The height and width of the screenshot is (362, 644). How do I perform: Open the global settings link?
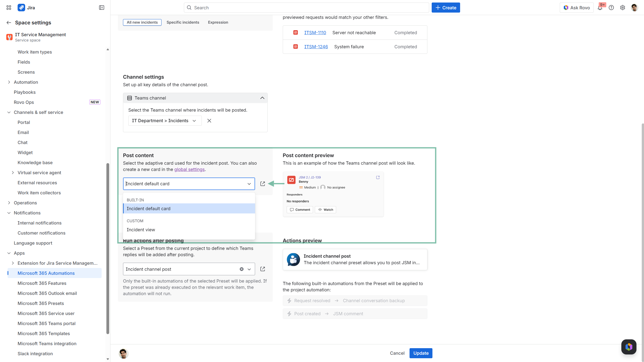pyautogui.click(x=189, y=169)
